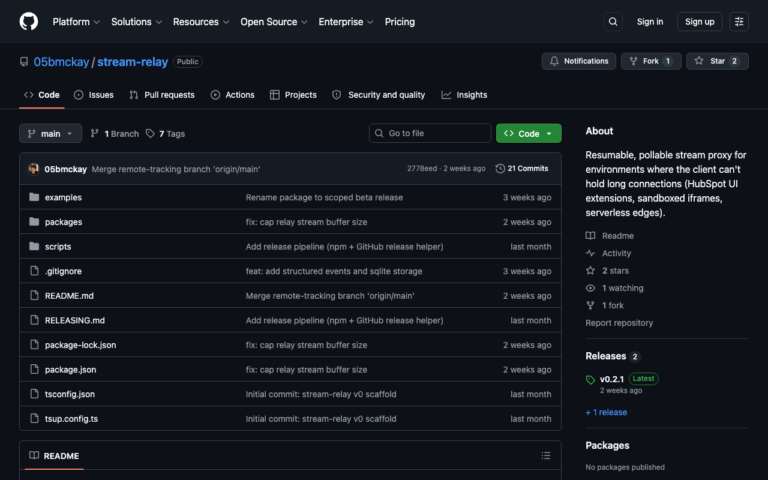Click the 05bmckay avatar in commit row
Screen dimensions: 768x480
coord(33,168)
